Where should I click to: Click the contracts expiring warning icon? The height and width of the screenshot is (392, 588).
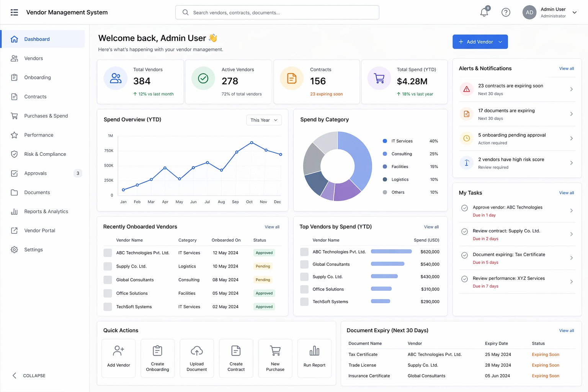467,89
